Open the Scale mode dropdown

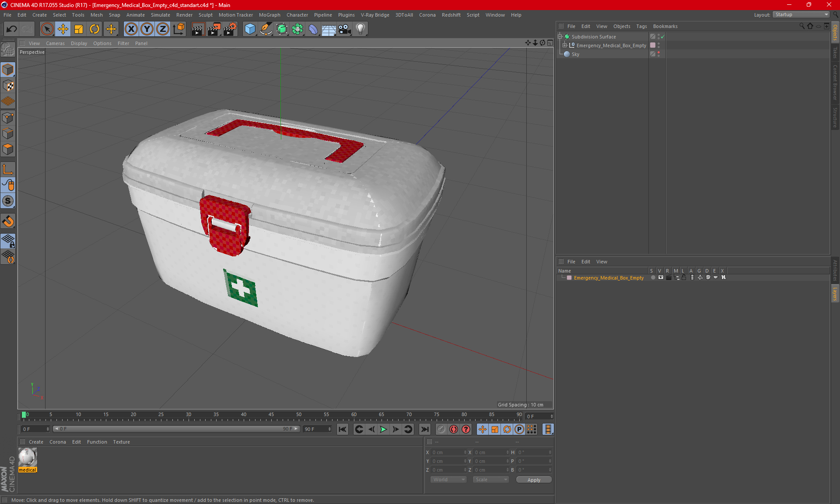tap(491, 480)
